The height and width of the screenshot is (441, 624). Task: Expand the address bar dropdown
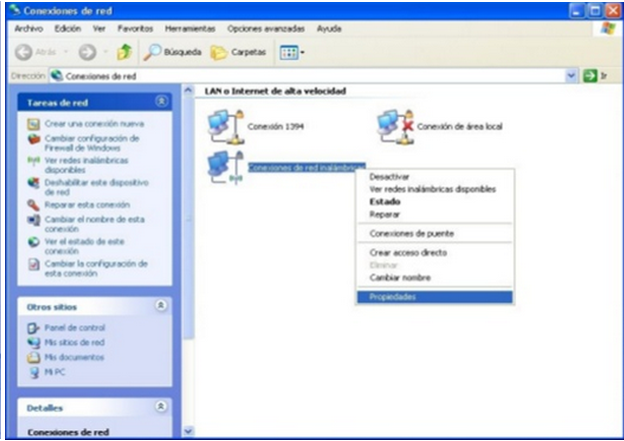[x=571, y=75]
